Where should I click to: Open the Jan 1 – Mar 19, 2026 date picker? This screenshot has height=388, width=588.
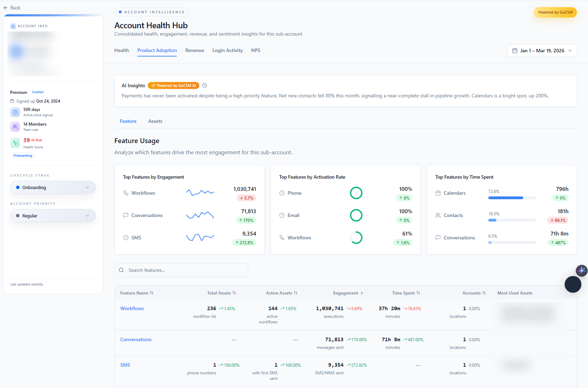(x=542, y=51)
